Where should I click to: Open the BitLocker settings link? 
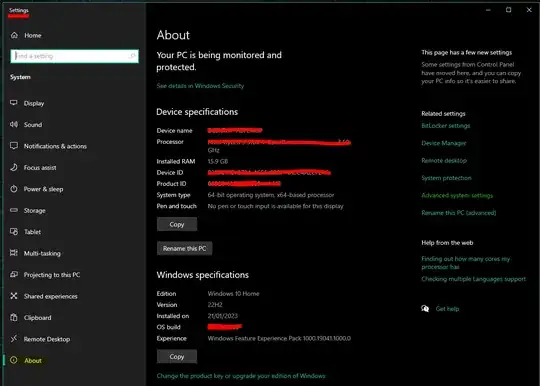pyautogui.click(x=446, y=126)
